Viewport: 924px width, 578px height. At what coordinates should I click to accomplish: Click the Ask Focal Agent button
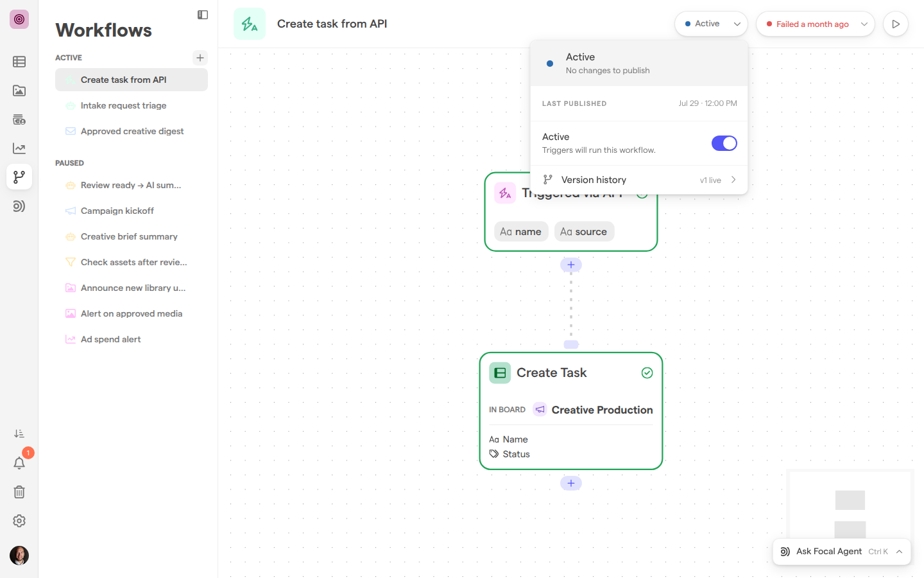click(x=842, y=552)
